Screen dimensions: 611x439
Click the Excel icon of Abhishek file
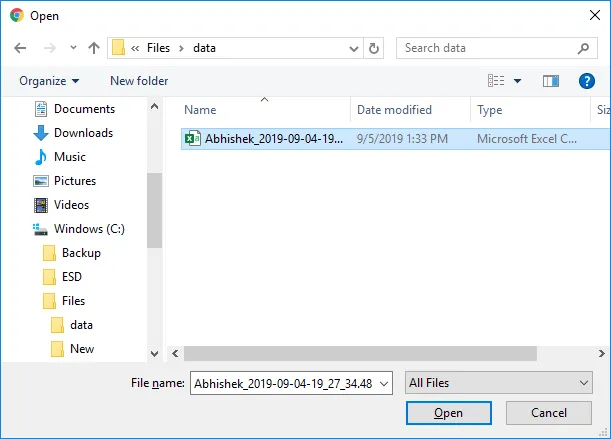click(x=192, y=139)
